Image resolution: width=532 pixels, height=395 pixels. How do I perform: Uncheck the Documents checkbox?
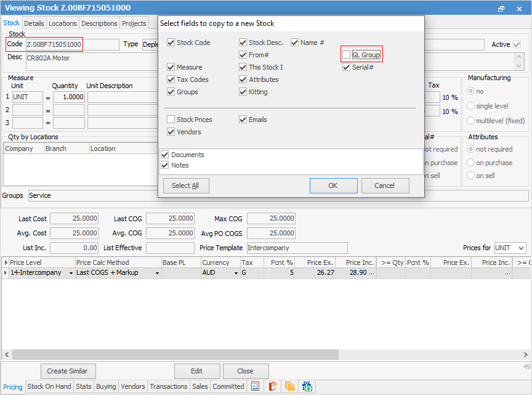[165, 155]
